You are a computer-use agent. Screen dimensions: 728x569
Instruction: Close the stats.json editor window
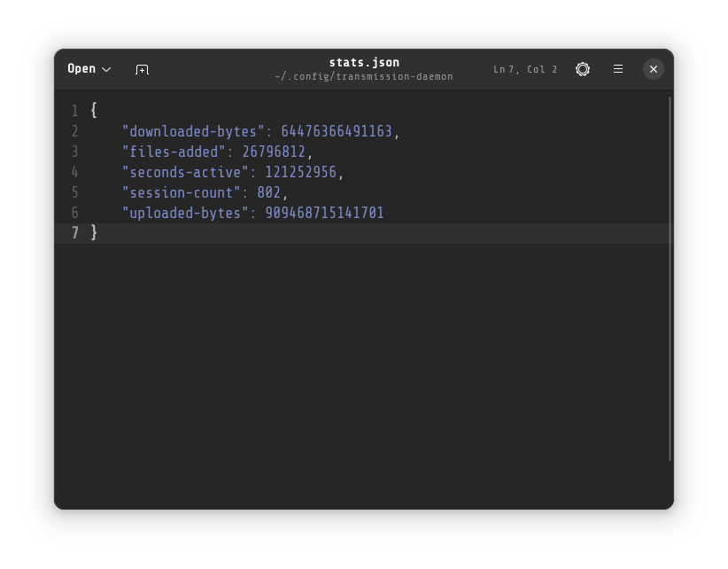coord(654,69)
